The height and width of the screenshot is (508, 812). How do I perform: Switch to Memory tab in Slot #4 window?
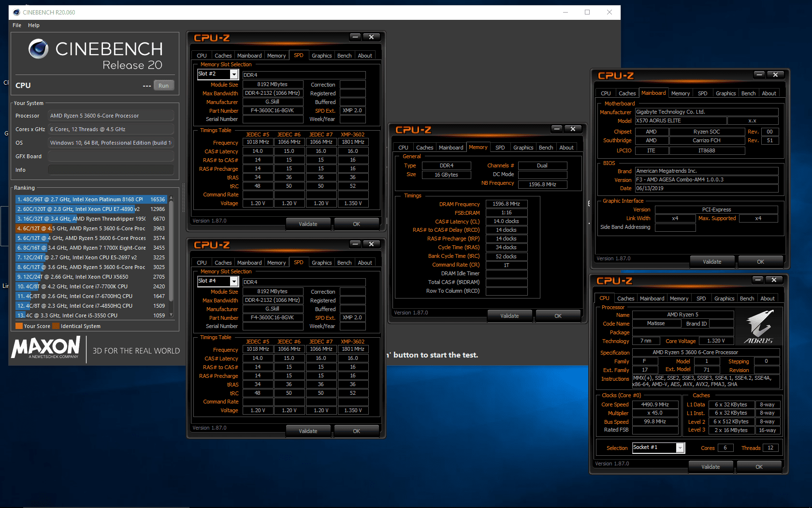coord(276,263)
